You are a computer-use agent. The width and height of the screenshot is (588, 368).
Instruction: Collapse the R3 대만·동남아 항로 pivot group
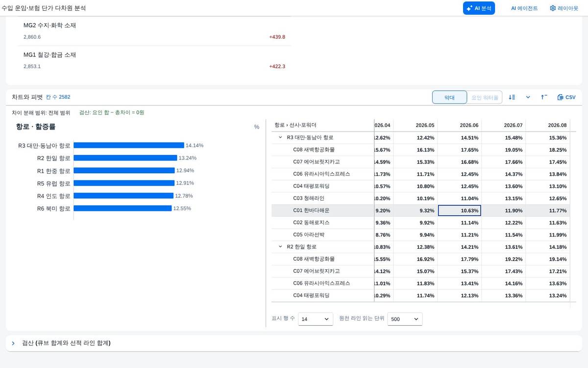tap(280, 137)
